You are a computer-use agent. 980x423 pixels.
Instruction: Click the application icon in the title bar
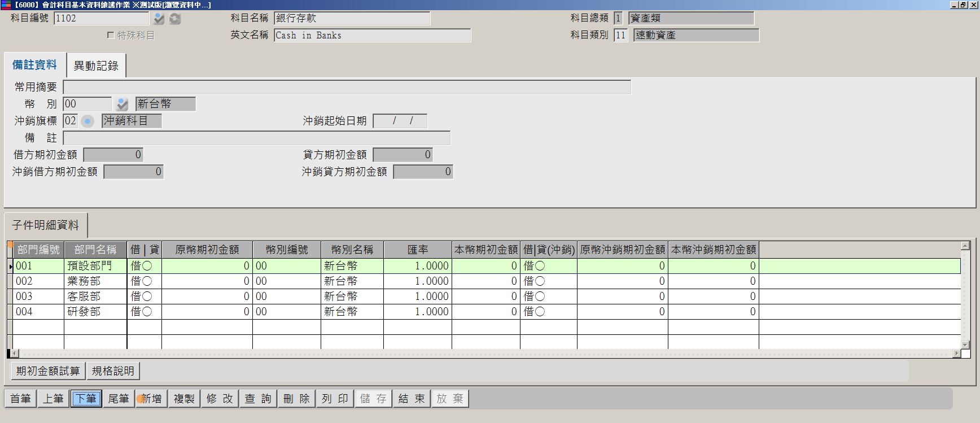(x=6, y=5)
